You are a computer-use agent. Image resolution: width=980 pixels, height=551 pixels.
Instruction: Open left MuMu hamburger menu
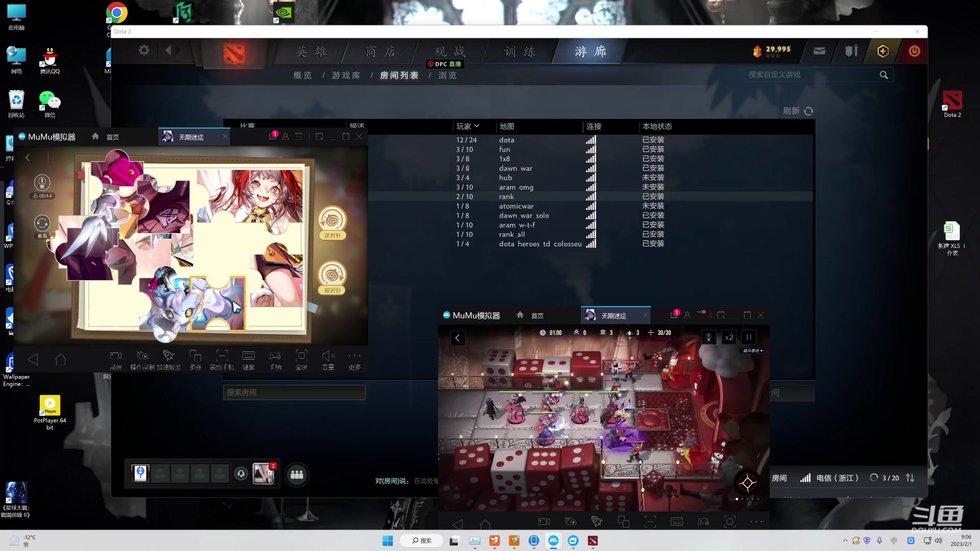pos(299,136)
